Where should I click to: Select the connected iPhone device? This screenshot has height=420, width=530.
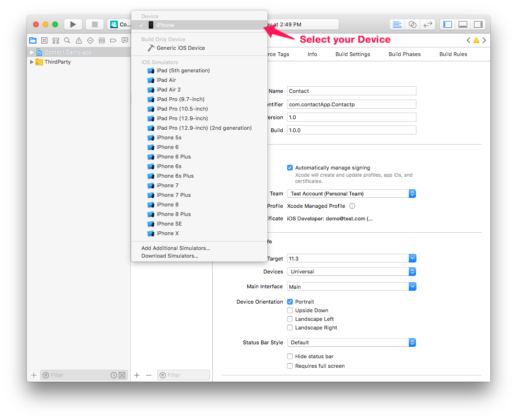[x=199, y=25]
